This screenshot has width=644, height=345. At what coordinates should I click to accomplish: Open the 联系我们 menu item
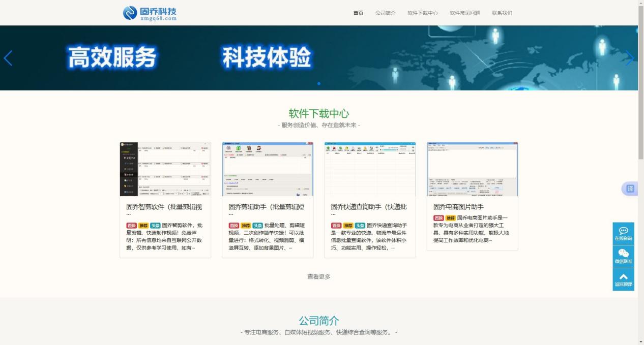[x=502, y=13]
